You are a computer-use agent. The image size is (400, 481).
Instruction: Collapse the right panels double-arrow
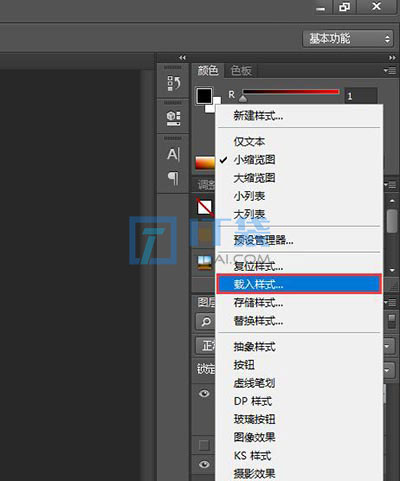coord(392,58)
